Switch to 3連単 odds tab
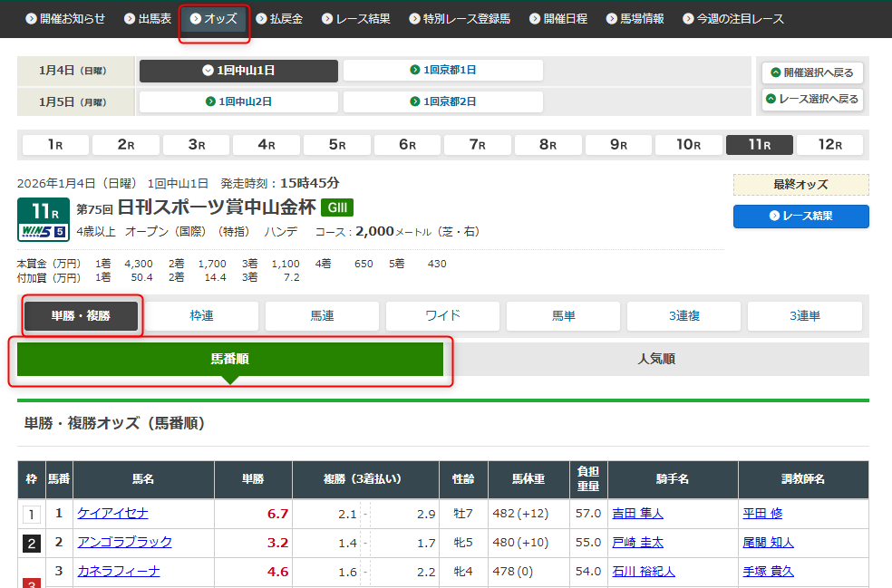 [x=804, y=315]
